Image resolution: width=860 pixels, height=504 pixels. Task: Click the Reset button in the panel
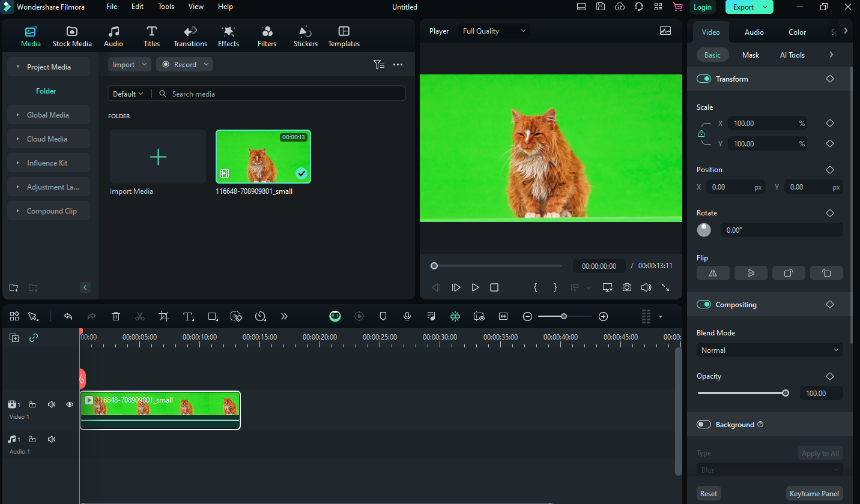(x=709, y=493)
